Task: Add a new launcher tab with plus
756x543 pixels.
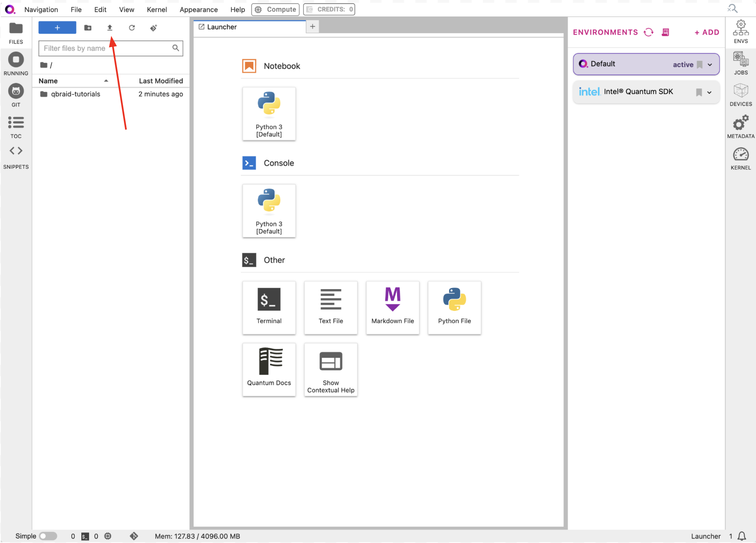Action: pos(313,27)
